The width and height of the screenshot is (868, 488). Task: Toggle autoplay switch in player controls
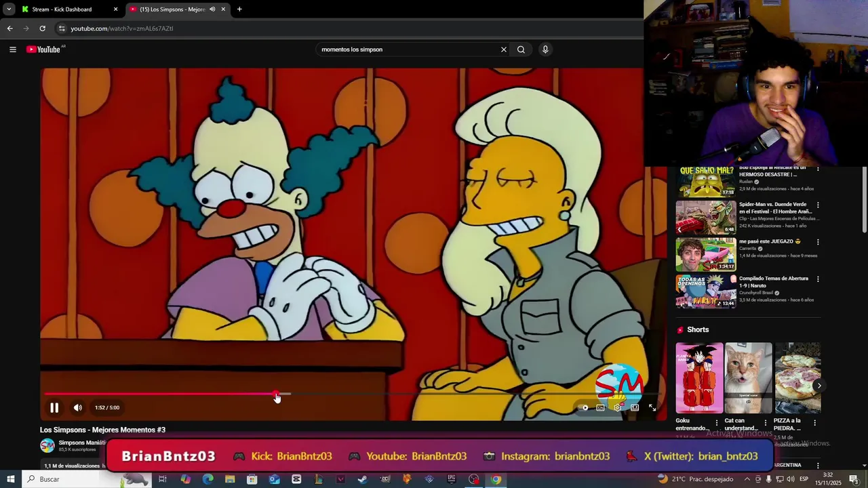[585, 407]
